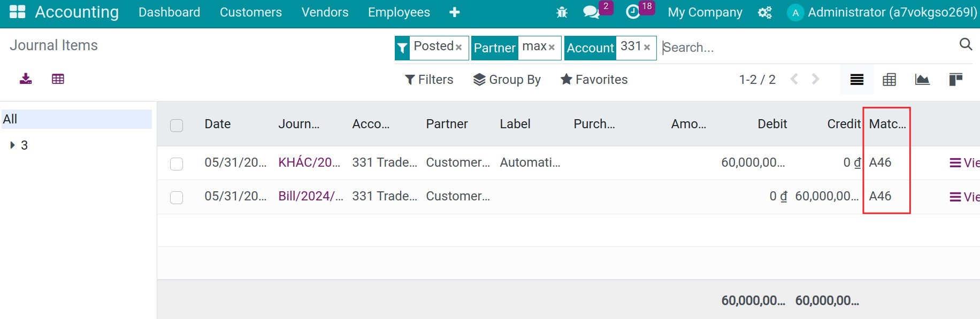The width and height of the screenshot is (980, 319).
Task: Open the conversations chat icon
Action: tap(591, 12)
